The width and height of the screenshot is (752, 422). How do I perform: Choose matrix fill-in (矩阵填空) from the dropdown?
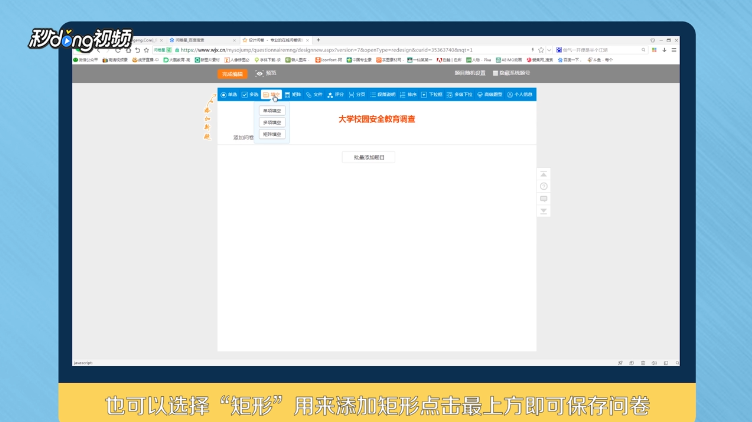click(x=272, y=134)
